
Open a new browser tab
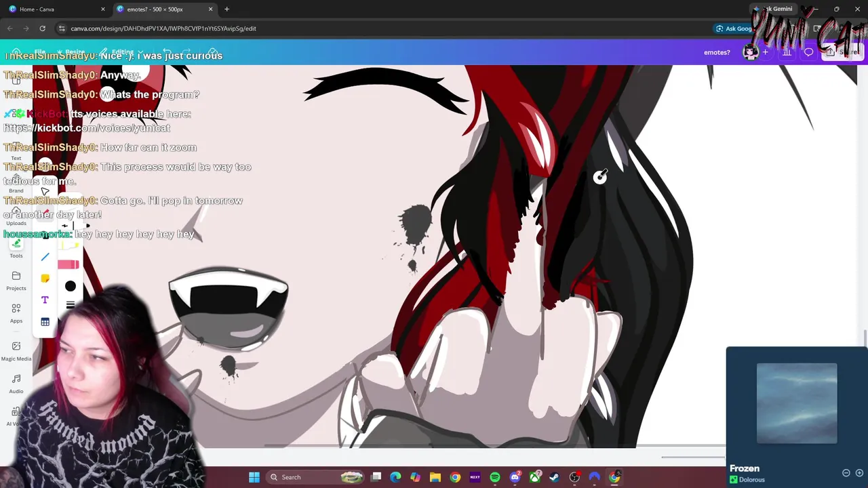[226, 9]
